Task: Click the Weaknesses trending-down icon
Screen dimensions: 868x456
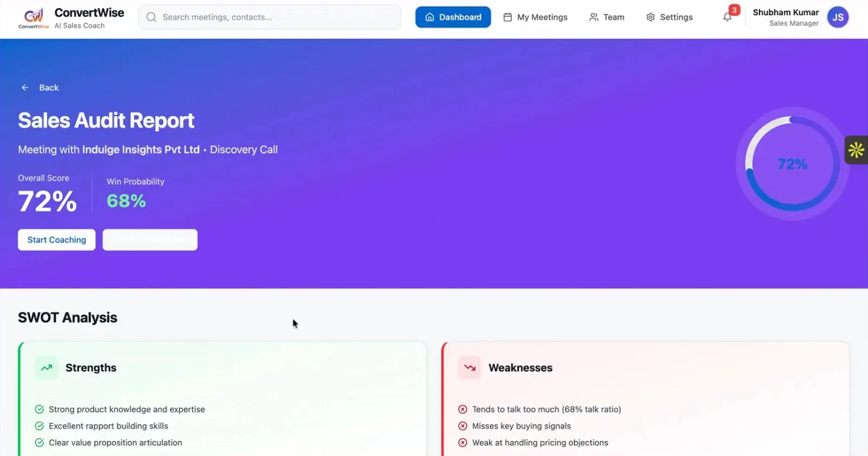Action: (469, 368)
